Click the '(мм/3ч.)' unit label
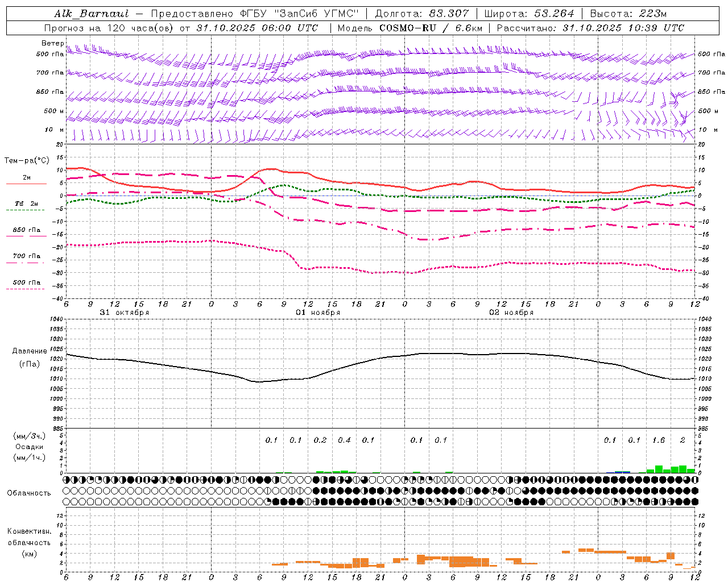728x582 pixels. pos(29,436)
